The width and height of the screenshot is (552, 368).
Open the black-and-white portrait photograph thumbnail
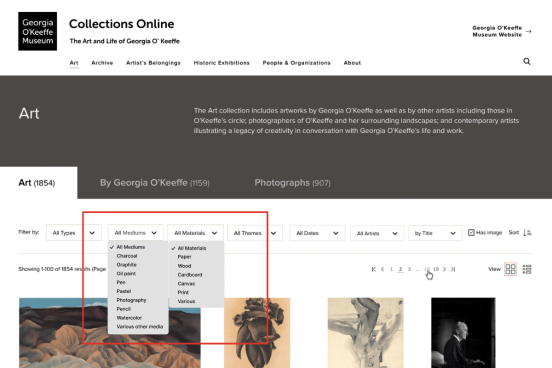(x=463, y=333)
